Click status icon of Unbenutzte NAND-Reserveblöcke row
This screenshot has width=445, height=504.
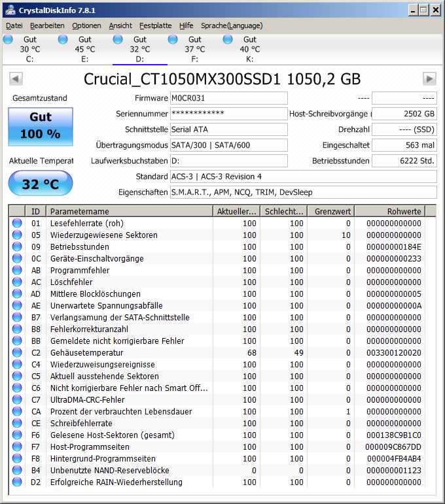[17, 470]
